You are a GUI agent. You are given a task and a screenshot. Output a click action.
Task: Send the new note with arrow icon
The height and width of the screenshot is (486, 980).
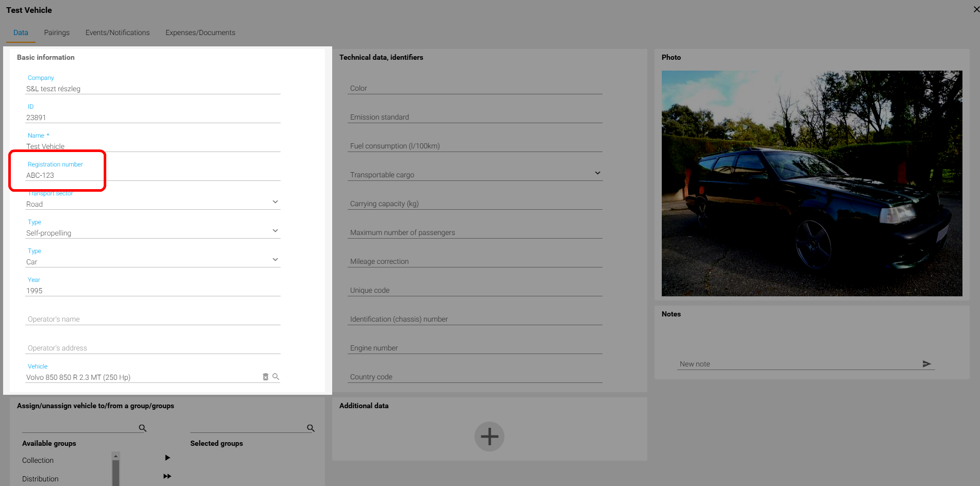pos(926,364)
